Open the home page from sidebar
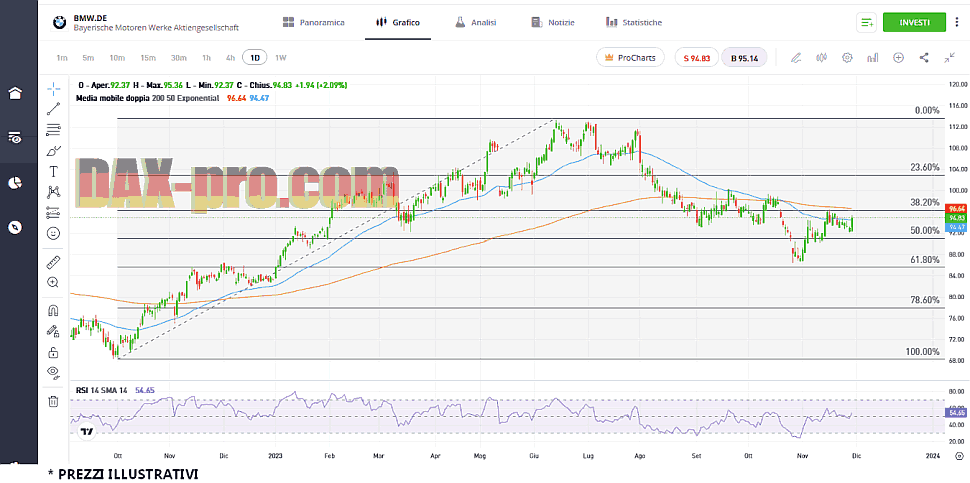 15,93
